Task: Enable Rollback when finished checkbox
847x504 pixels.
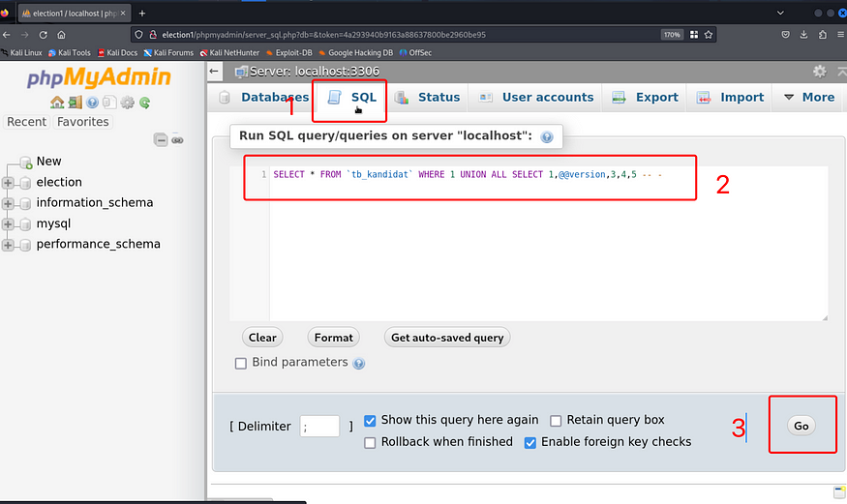Action: click(370, 442)
